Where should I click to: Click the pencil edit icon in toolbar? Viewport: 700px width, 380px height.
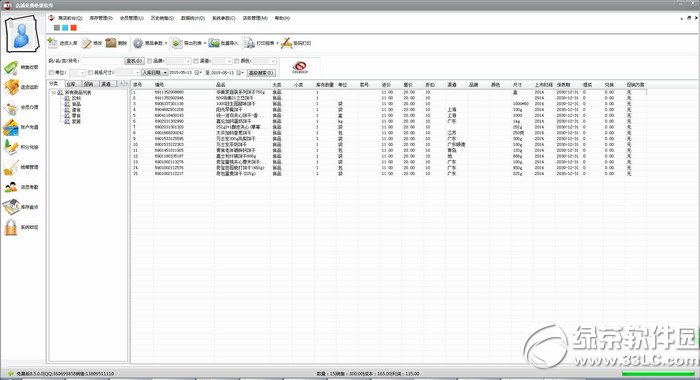pyautogui.click(x=87, y=43)
